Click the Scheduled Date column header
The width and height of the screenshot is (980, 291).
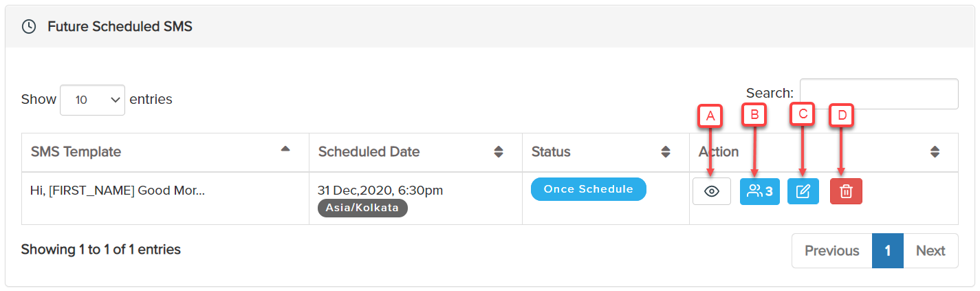coord(369,152)
